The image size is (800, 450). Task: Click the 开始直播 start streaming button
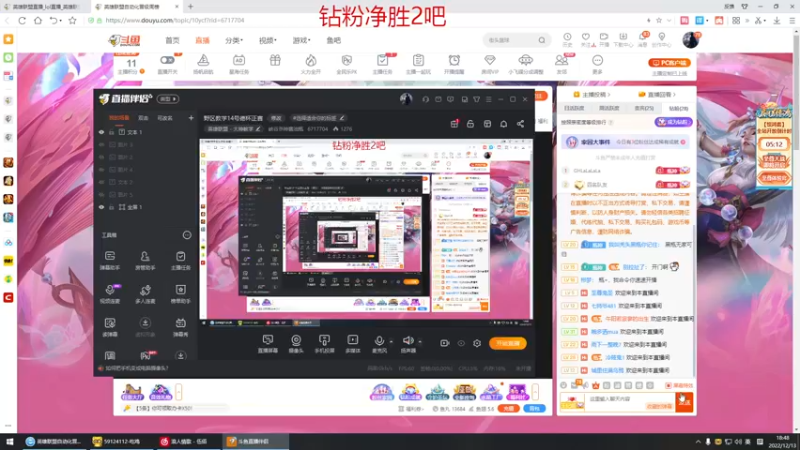point(508,343)
